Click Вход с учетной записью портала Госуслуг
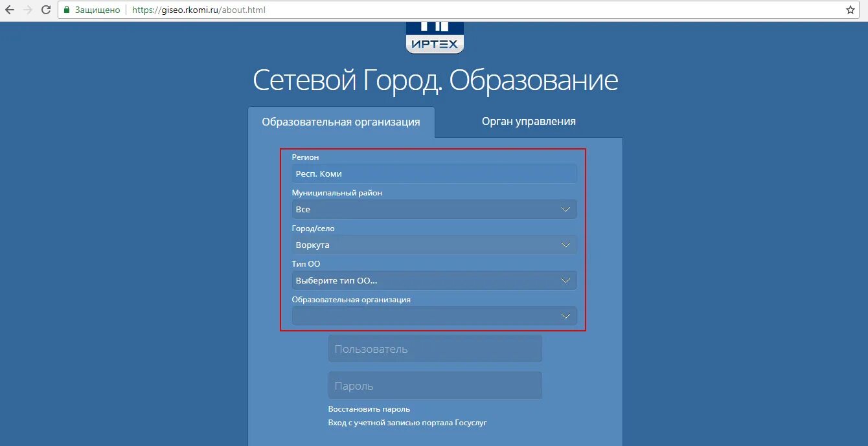This screenshot has height=446, width=868. click(x=407, y=423)
